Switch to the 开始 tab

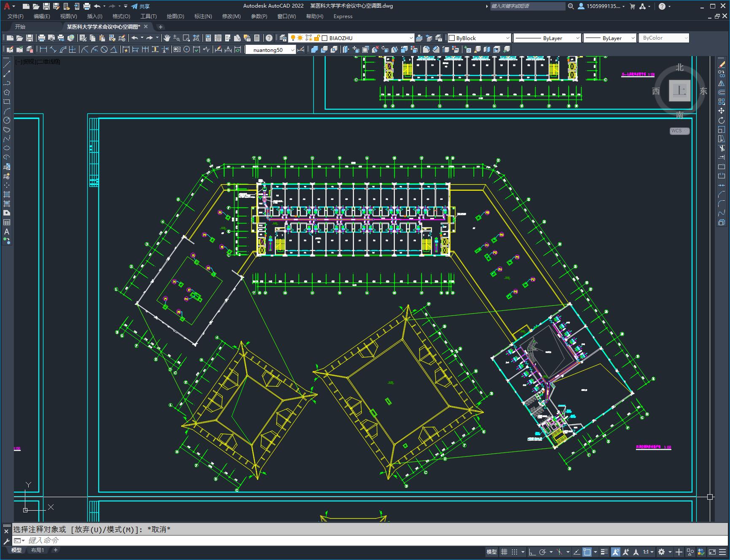(20, 27)
